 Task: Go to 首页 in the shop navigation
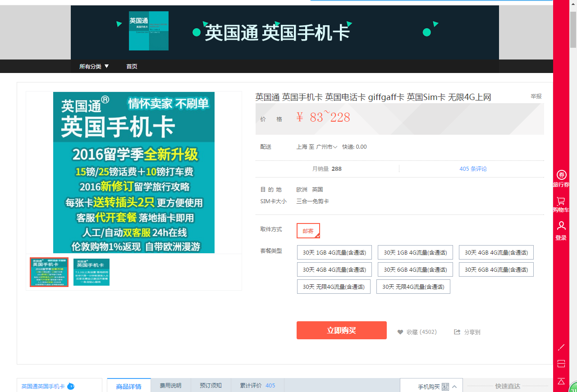132,66
